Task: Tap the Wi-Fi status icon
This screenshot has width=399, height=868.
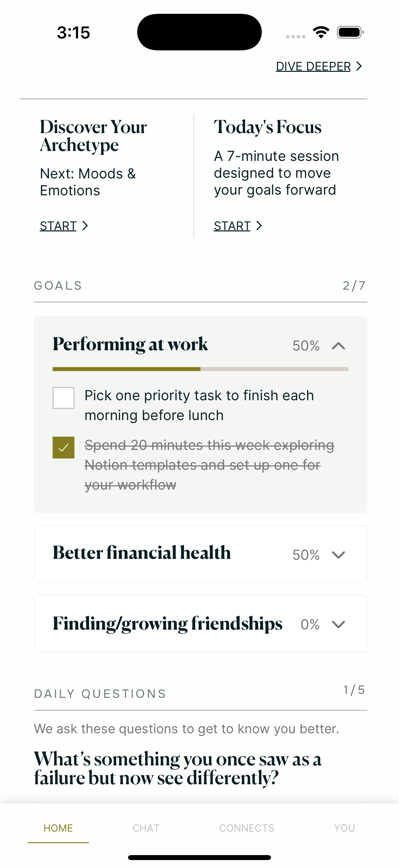Action: coord(321,32)
